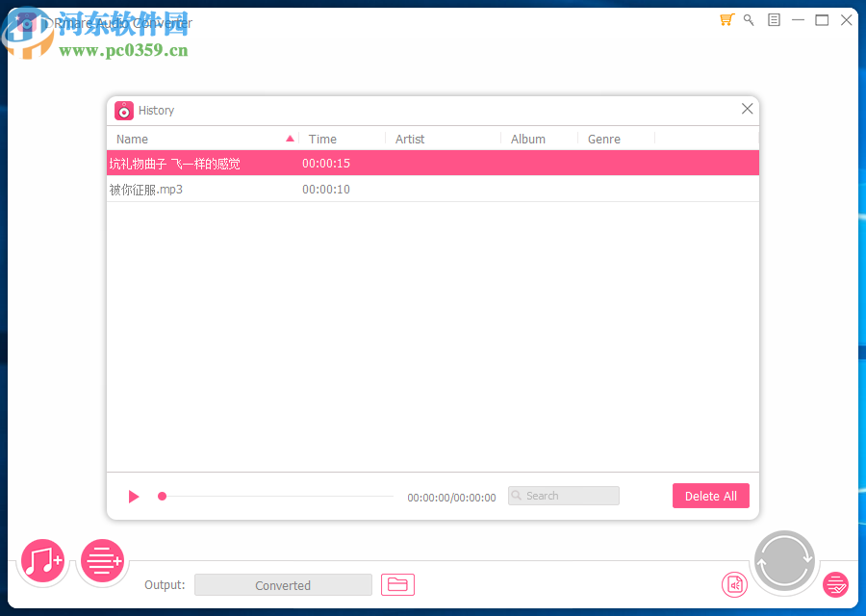This screenshot has height=616, width=866.
Task: Sort history entries by the Artist column
Action: 409,139
